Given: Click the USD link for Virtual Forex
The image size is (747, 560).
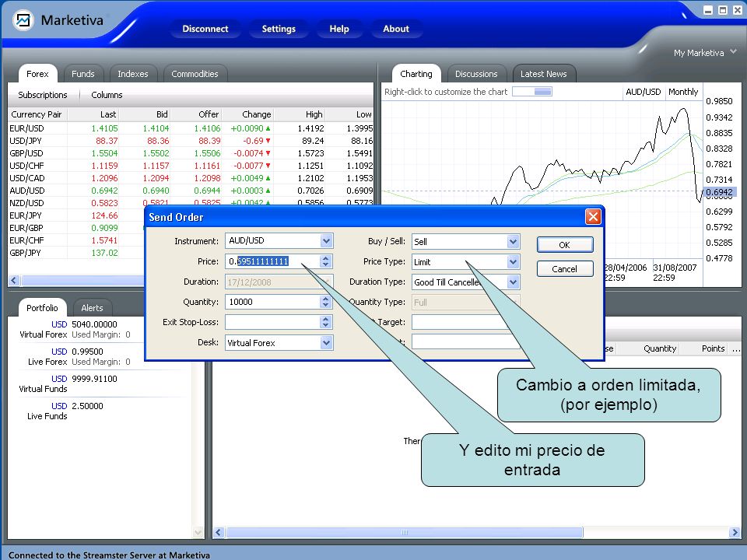Looking at the screenshot, I should (59, 324).
